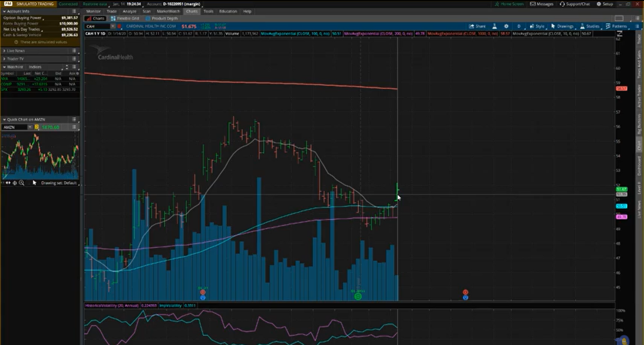Click the chart settings gear icon
This screenshot has height=345, width=644.
coord(506,27)
